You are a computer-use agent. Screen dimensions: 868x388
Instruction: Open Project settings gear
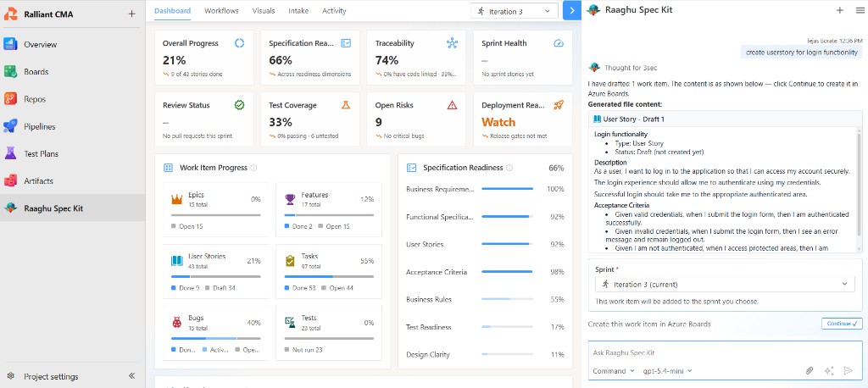[x=10, y=376]
